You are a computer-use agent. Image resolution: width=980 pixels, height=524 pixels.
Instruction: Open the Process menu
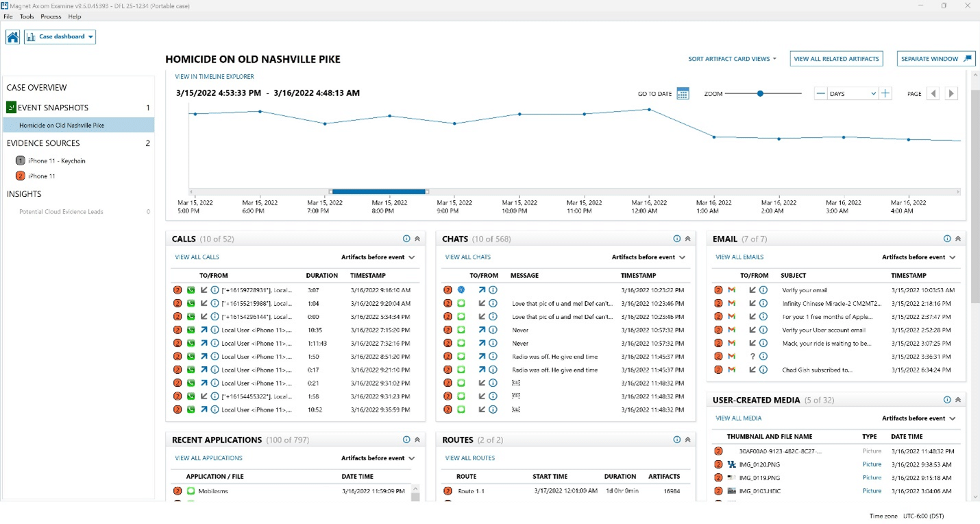pyautogui.click(x=51, y=16)
